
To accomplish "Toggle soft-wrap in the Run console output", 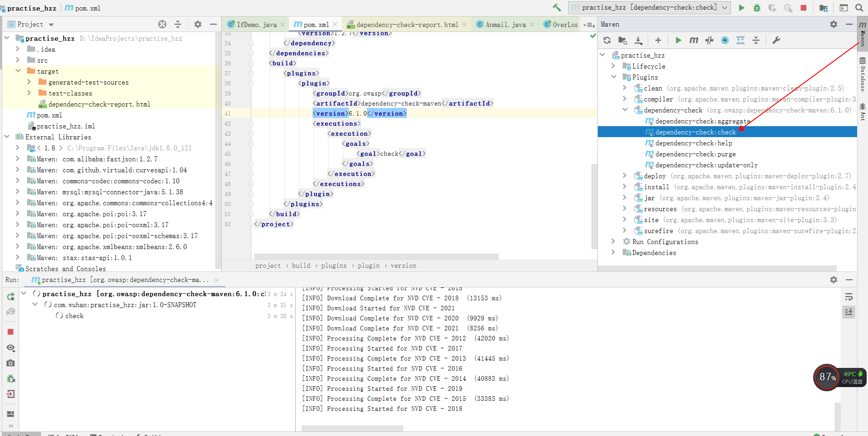I will tap(849, 297).
